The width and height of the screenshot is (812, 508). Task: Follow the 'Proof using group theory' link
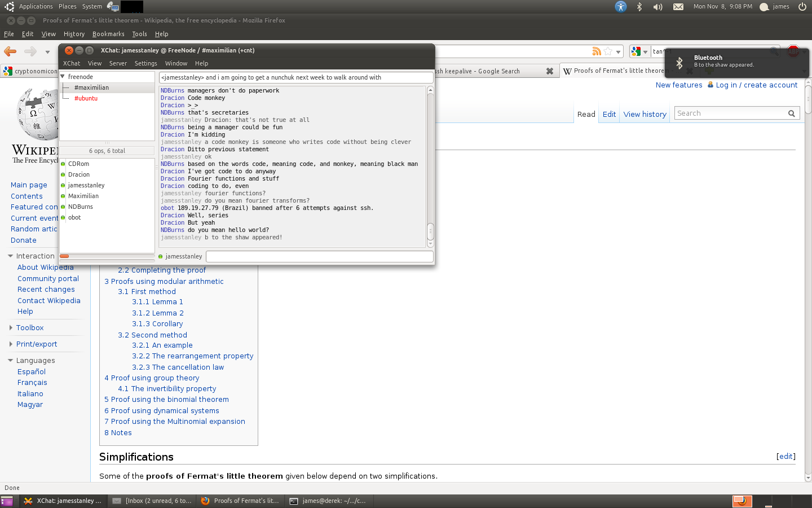(x=155, y=378)
